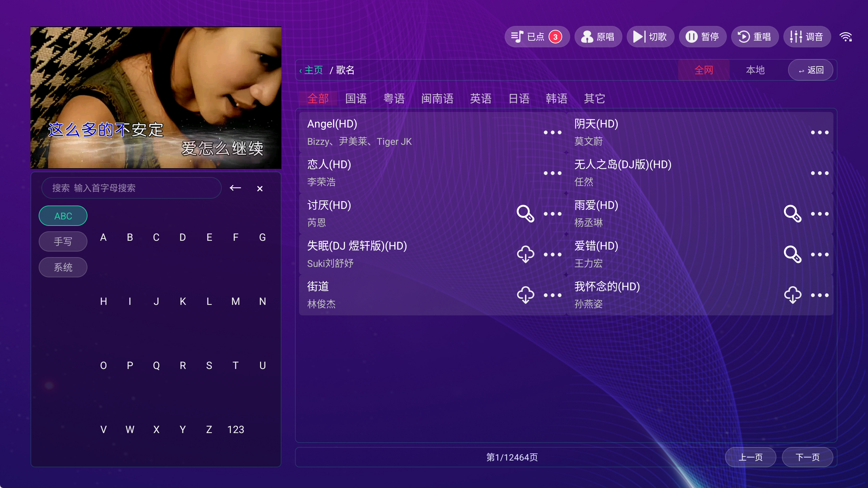Image resolution: width=868 pixels, height=488 pixels.
Task: Click the search input field
Action: [131, 188]
